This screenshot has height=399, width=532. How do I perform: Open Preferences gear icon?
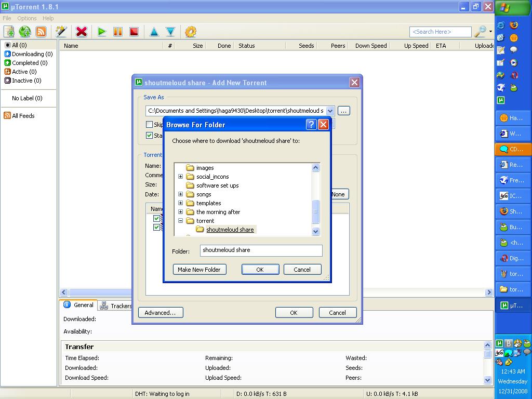click(190, 32)
